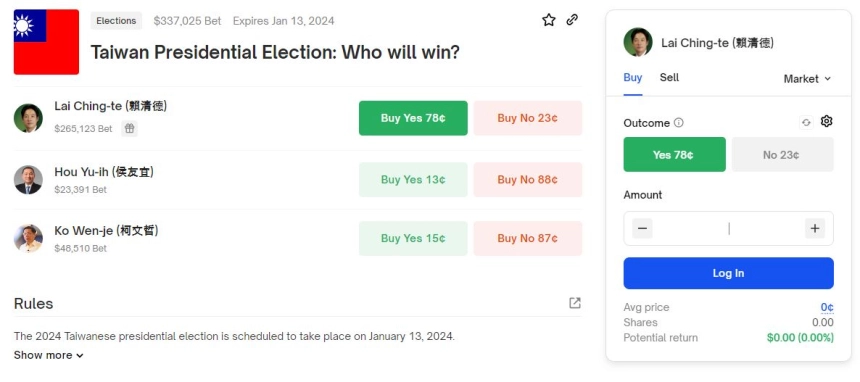The image size is (860, 382).
Task: Select the Yes 78¢ outcome option
Action: (674, 155)
